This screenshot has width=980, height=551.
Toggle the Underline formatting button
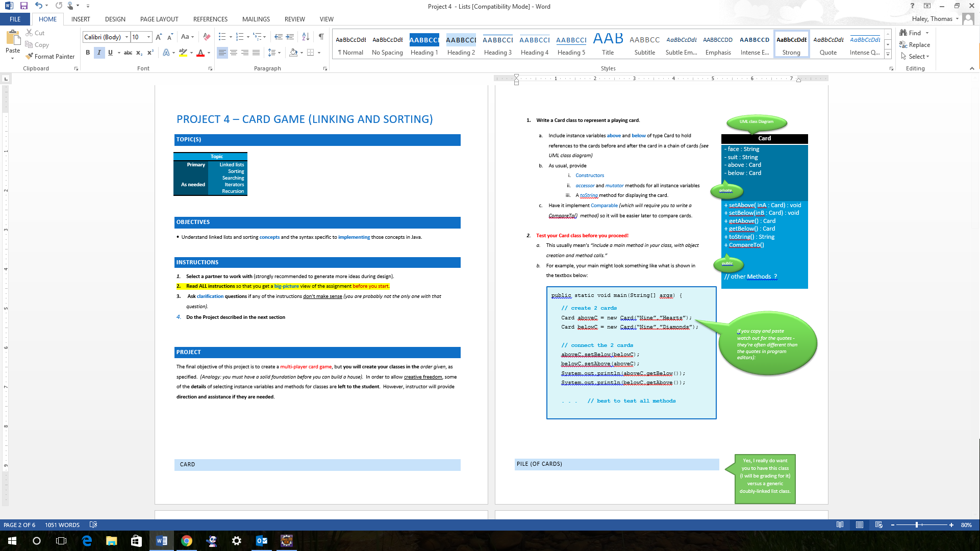pyautogui.click(x=109, y=53)
